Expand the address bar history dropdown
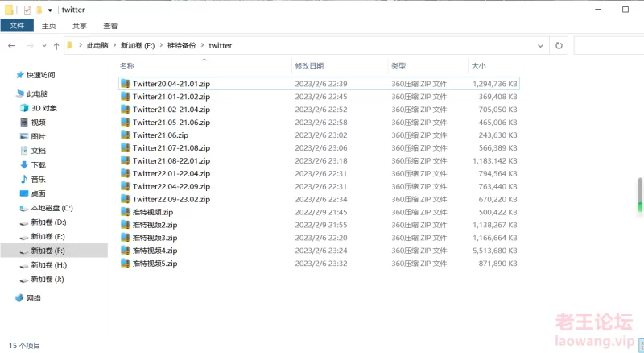This screenshot has width=644, height=353. [540, 46]
